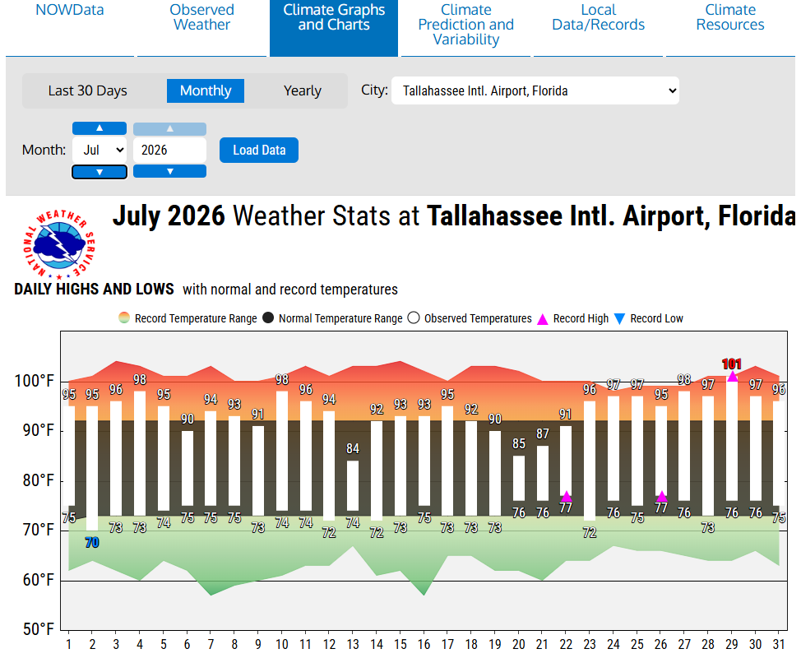This screenshot has height=672, width=801.
Task: Click the day 13 bar with high 84
Action: click(353, 485)
